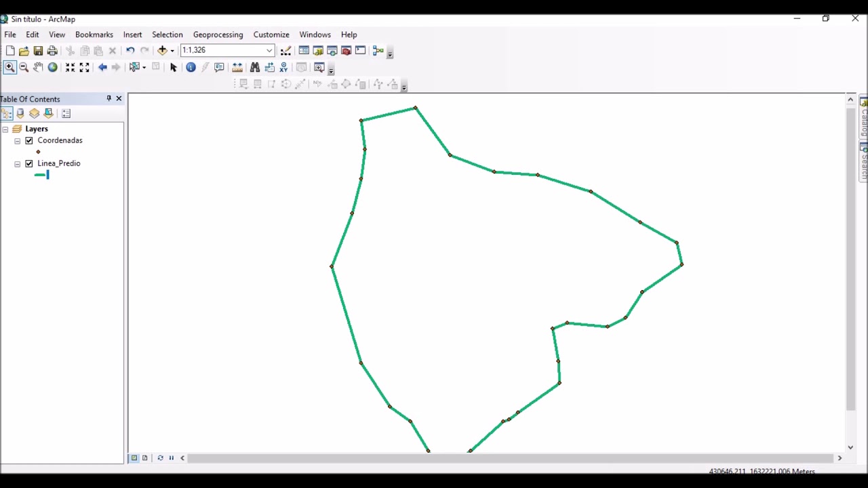Open the HTML Popup tool

tap(219, 67)
